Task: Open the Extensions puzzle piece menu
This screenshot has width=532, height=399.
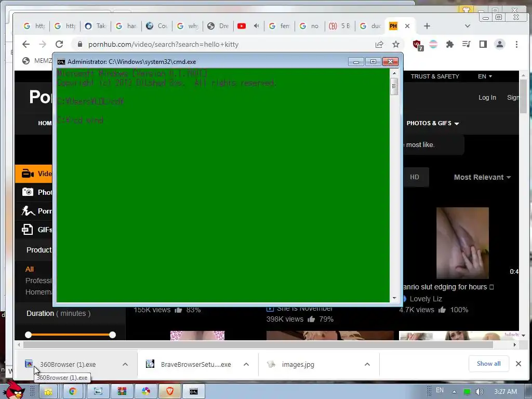Action: (450, 44)
